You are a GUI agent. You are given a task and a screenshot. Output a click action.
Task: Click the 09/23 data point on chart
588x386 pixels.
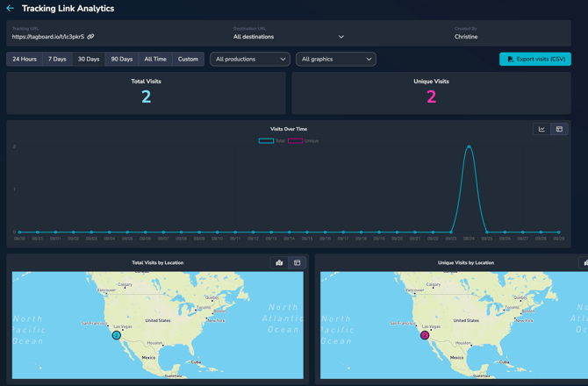pos(451,232)
